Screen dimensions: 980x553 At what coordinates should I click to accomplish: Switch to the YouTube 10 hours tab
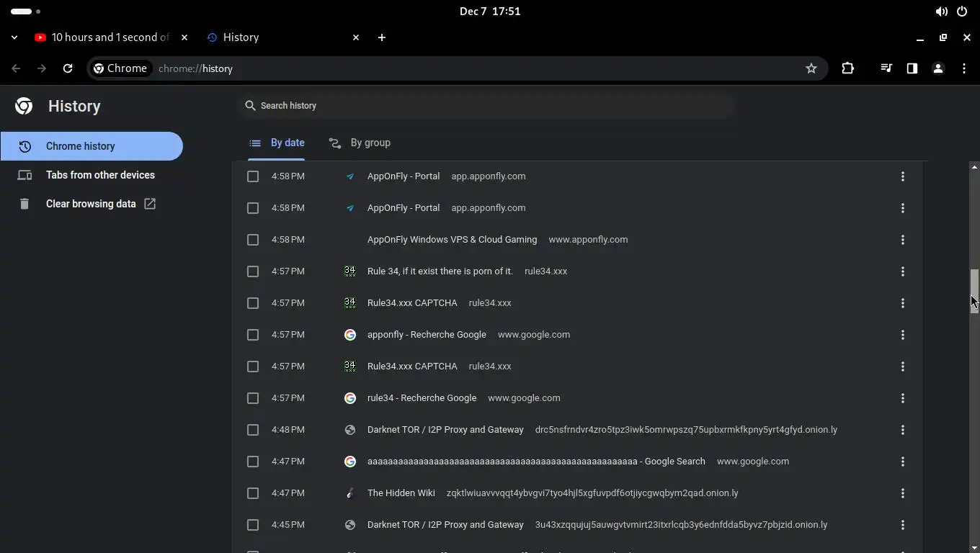coord(108,37)
